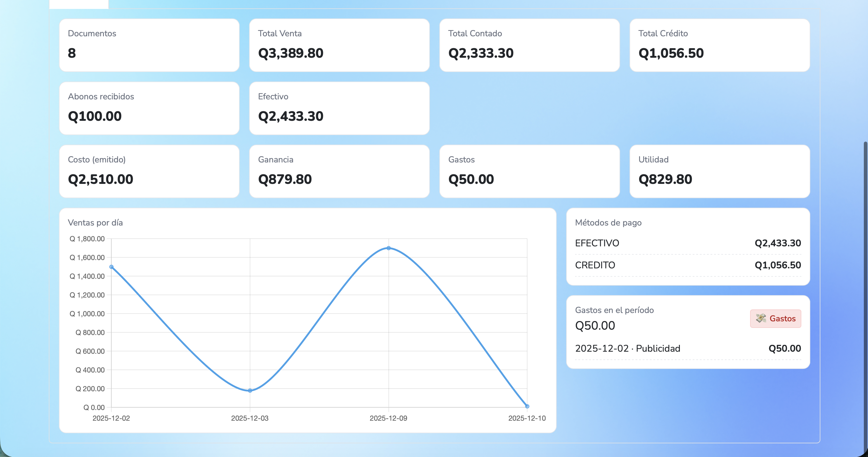The width and height of the screenshot is (868, 457).
Task: Click the white tab at top left
Action: pos(79,4)
